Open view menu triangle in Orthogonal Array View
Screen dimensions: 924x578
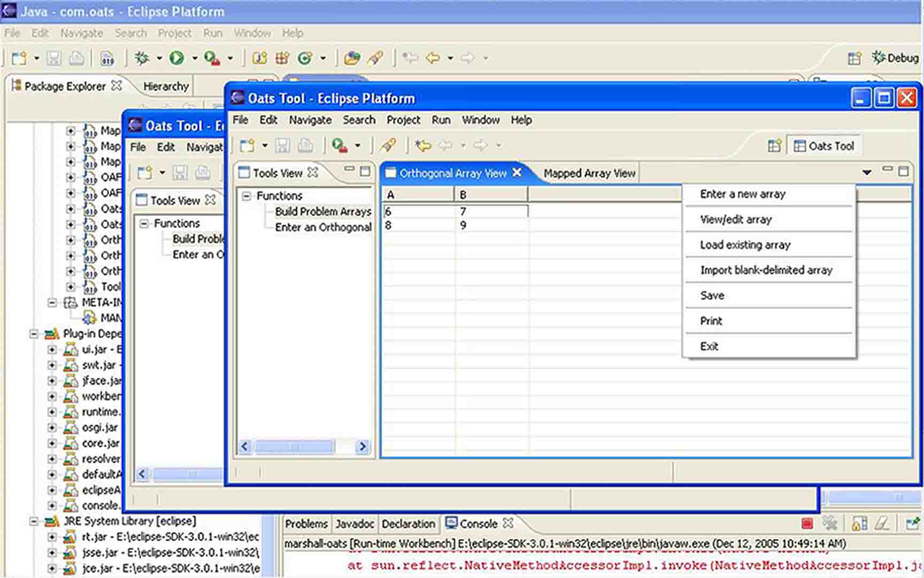(x=867, y=172)
